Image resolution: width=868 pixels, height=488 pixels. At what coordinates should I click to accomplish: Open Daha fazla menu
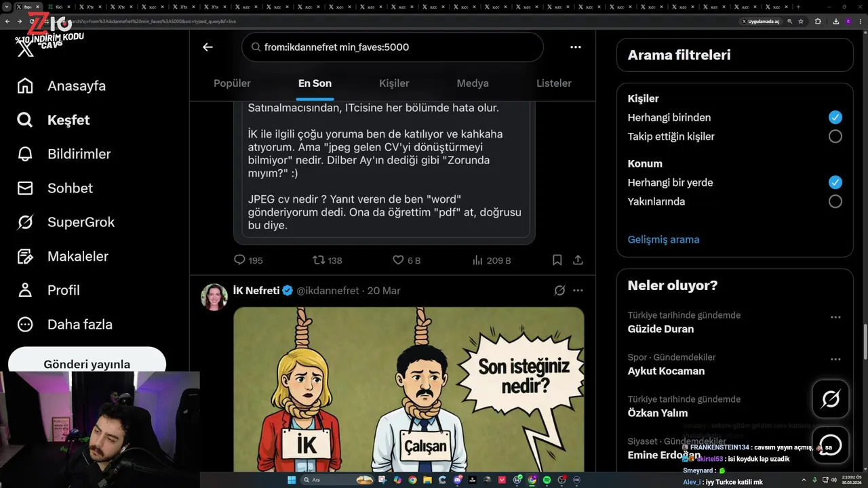tap(65, 324)
